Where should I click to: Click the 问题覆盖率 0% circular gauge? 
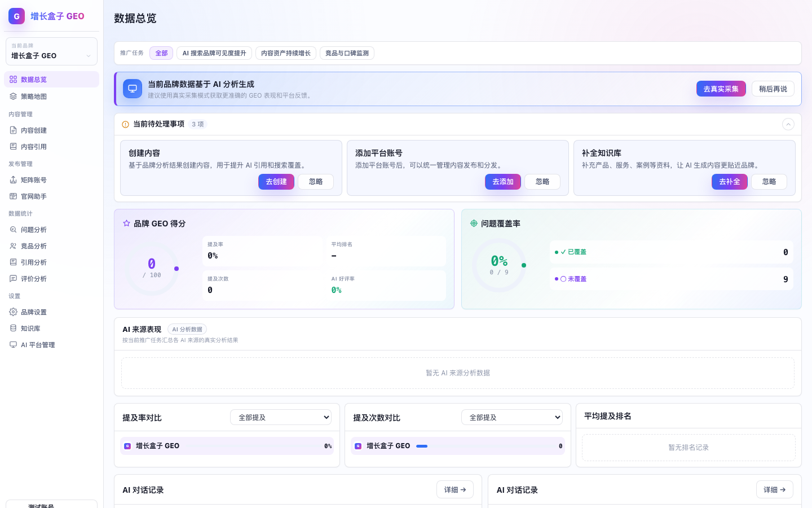pos(499,265)
